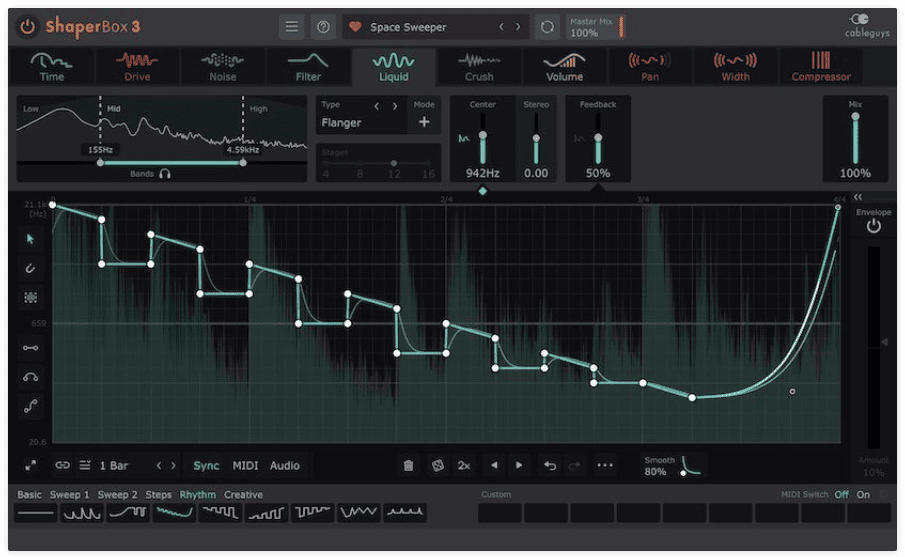Click the Center modulation wave icon

click(x=463, y=139)
